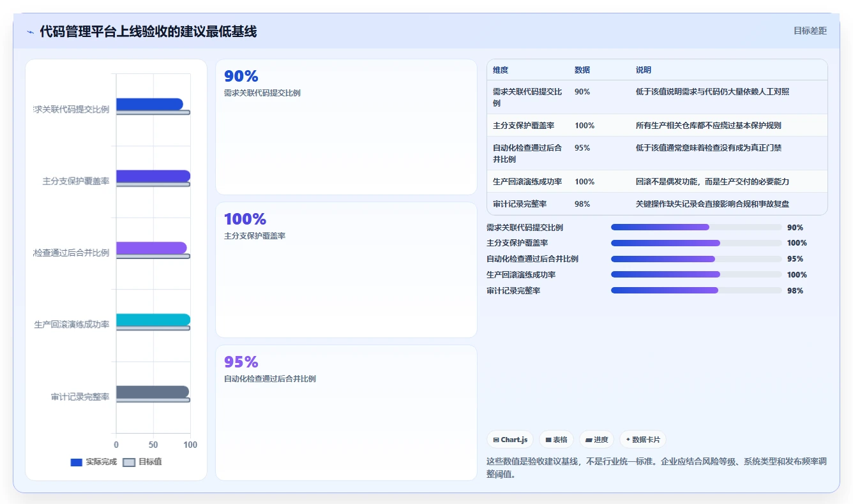The image size is (853, 504).
Task: Click the 审计记录完整率 progress bar
Action: 696,290
